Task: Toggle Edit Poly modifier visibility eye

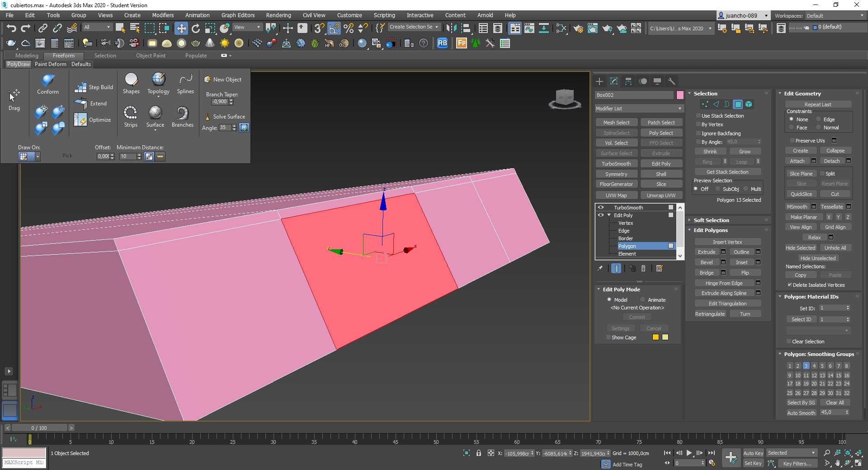Action: click(x=601, y=215)
